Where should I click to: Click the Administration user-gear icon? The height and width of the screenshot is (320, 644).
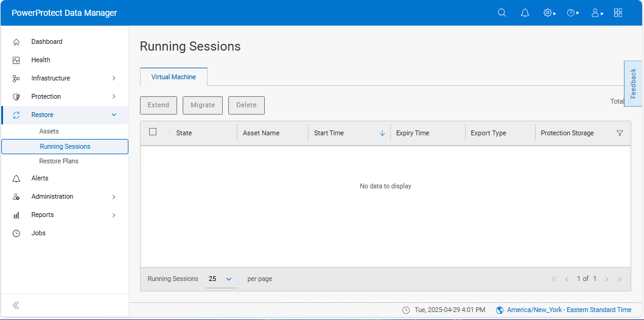[x=16, y=197]
